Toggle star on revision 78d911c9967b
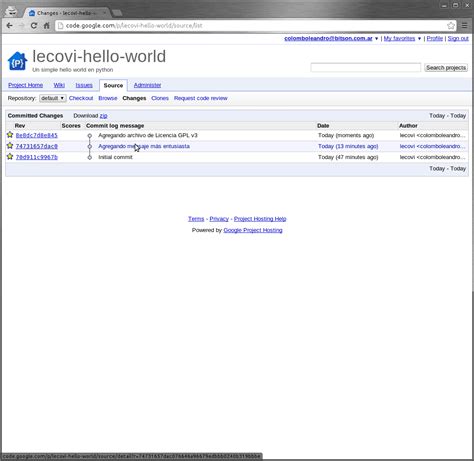474x461 pixels. point(10,156)
